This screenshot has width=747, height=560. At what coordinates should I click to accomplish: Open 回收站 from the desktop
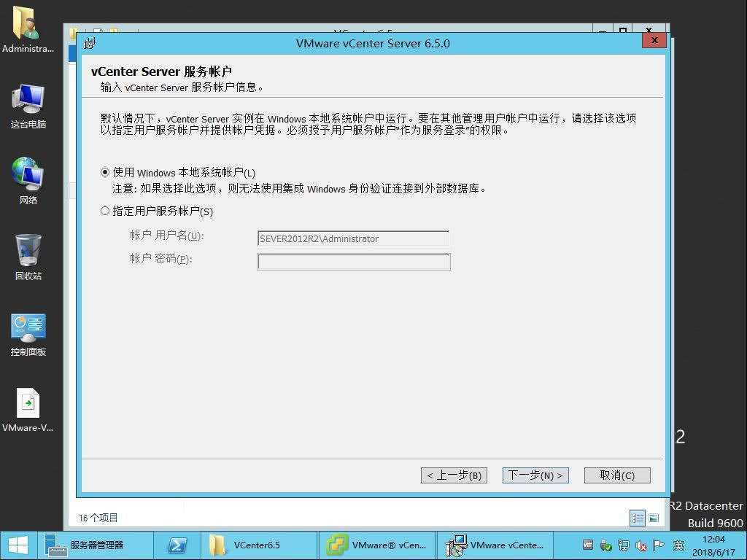click(x=28, y=252)
